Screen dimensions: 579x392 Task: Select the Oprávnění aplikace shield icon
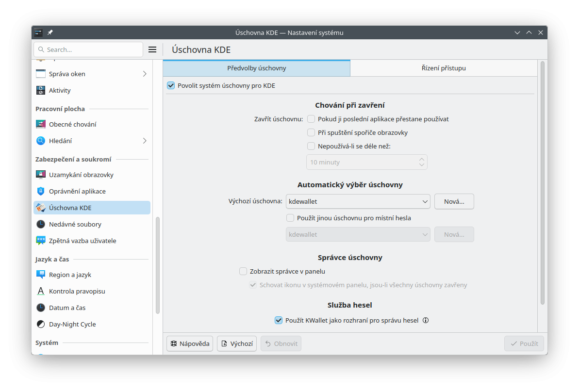(41, 191)
